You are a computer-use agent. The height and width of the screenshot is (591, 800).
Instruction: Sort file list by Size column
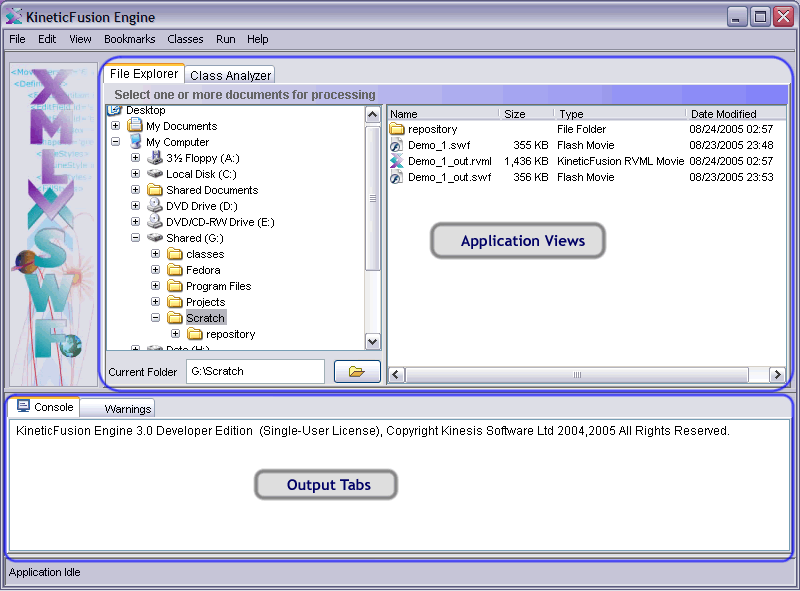coord(526,114)
